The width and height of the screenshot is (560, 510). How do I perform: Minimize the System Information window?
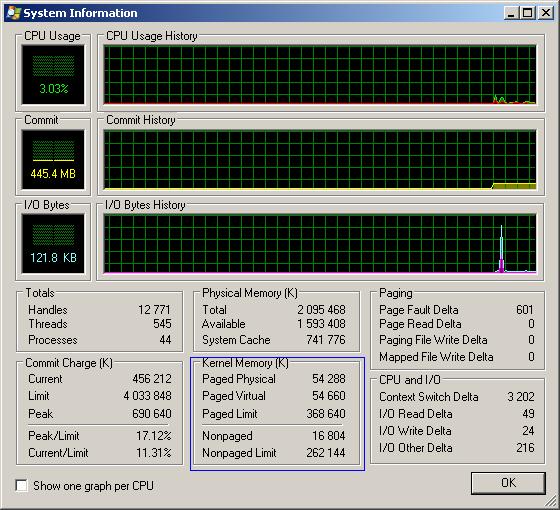point(511,13)
